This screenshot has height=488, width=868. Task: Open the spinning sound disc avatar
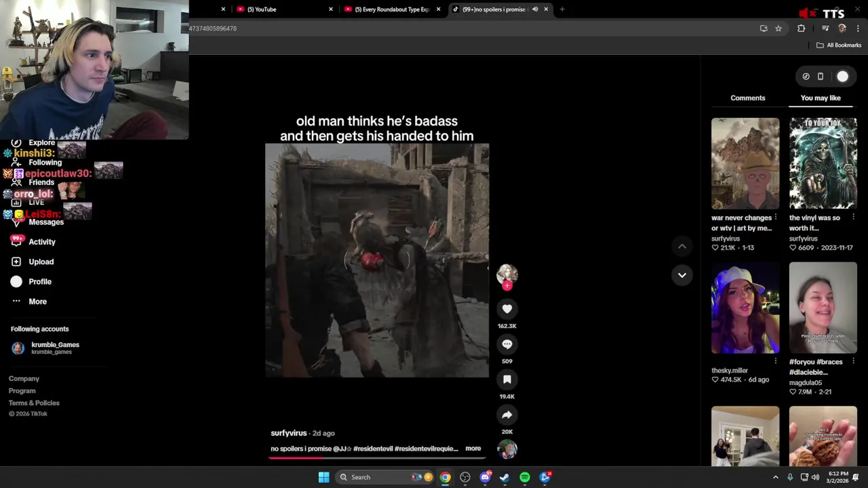pyautogui.click(x=507, y=449)
